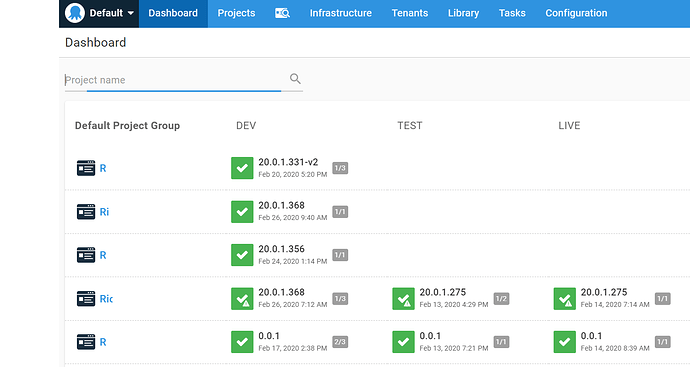Click project icon in the Ric row
The image size is (690, 367).
(x=86, y=298)
